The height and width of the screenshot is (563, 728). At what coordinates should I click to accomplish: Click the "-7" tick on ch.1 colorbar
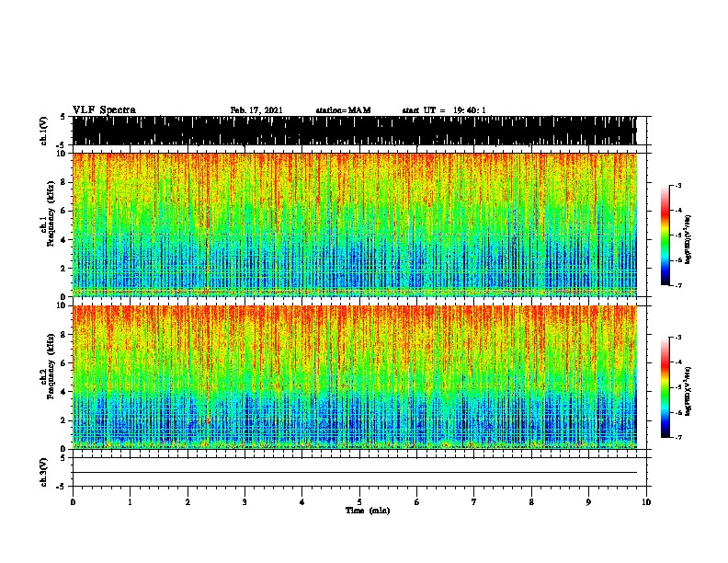click(x=678, y=285)
